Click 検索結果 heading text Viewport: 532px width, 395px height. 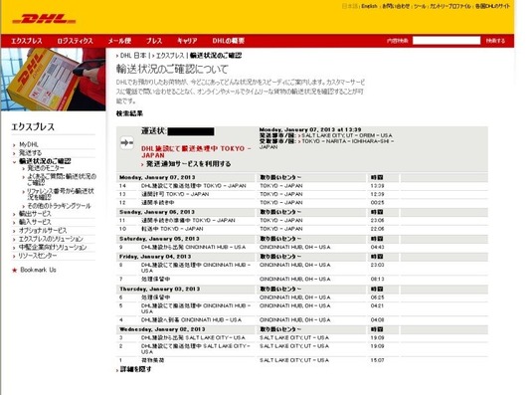pyautogui.click(x=129, y=113)
